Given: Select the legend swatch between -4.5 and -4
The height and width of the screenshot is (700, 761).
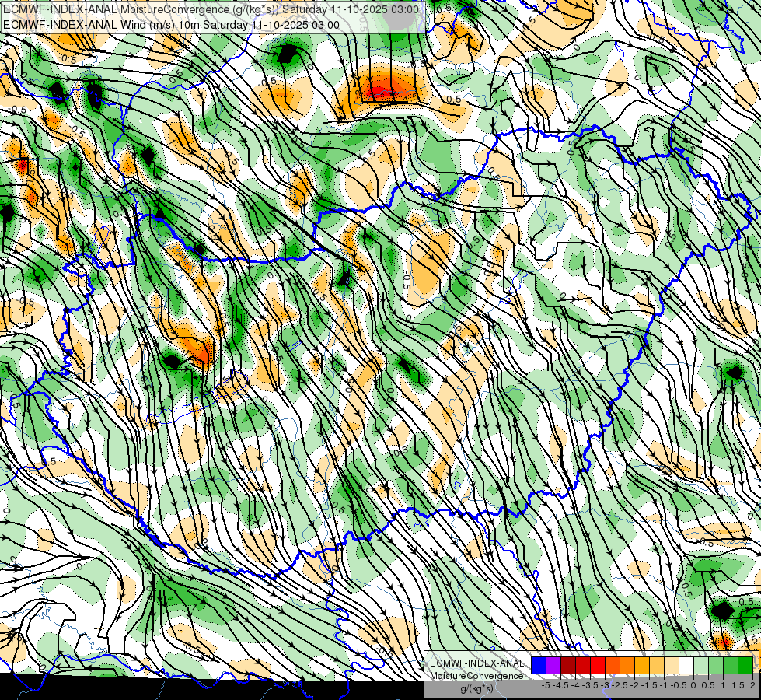Looking at the screenshot, I should click(x=568, y=665).
